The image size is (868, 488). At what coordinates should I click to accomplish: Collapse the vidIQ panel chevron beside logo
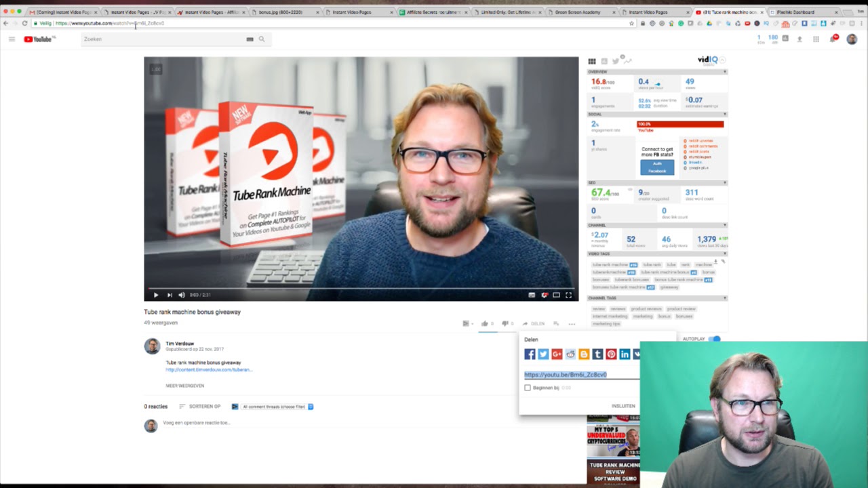[723, 60]
